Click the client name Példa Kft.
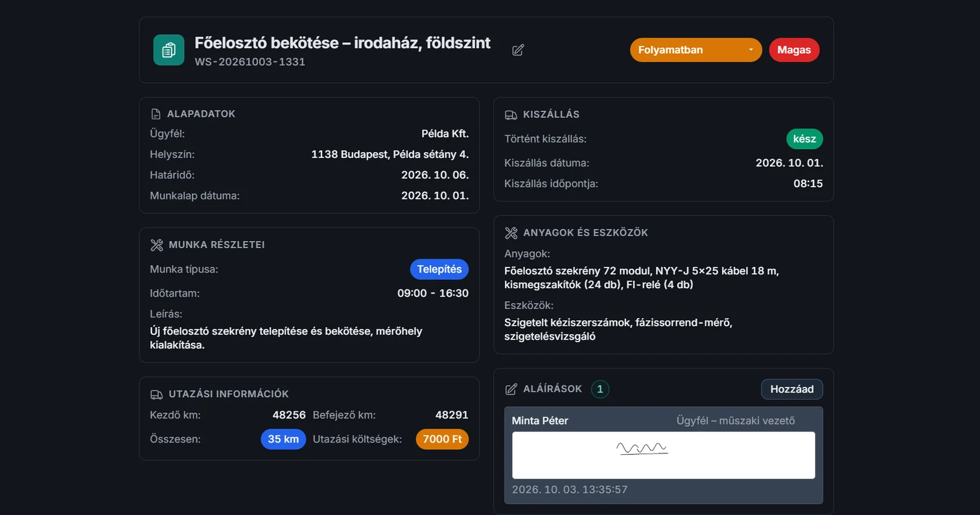This screenshot has height=515, width=980. (445, 134)
